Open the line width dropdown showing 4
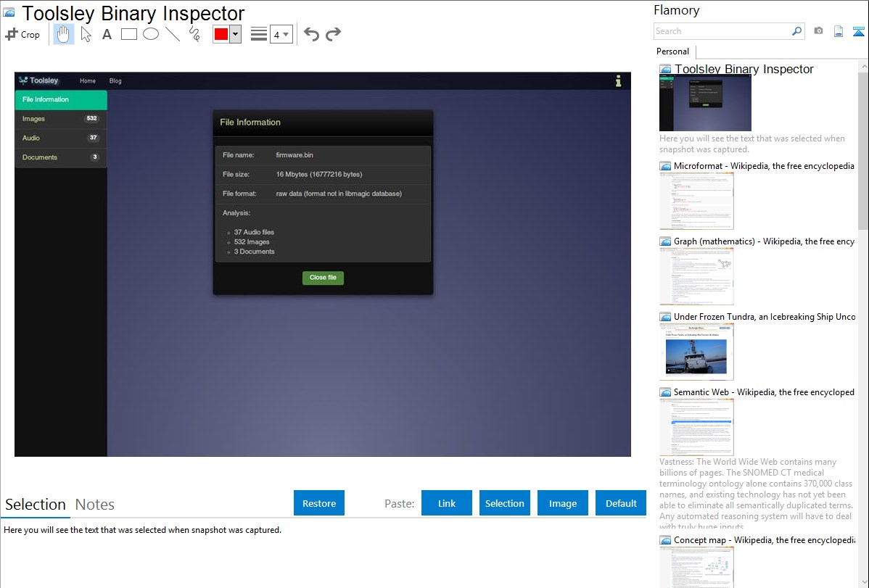 (x=281, y=34)
